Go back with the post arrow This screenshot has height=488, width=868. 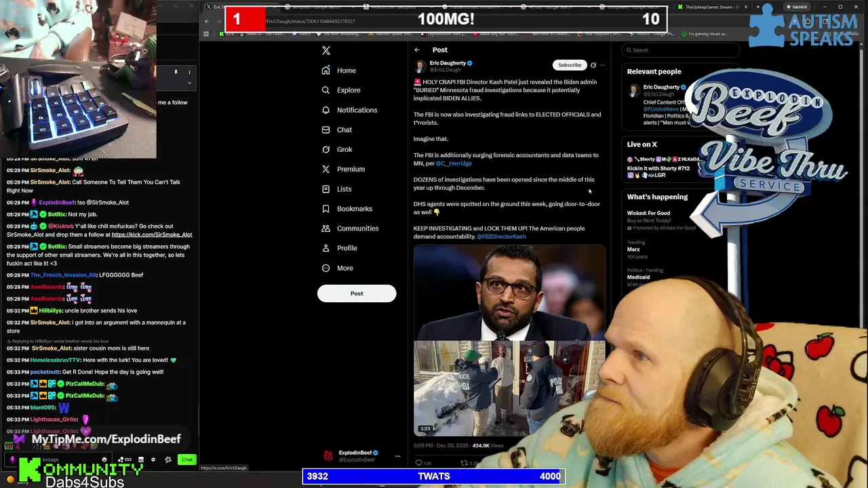pyautogui.click(x=417, y=50)
